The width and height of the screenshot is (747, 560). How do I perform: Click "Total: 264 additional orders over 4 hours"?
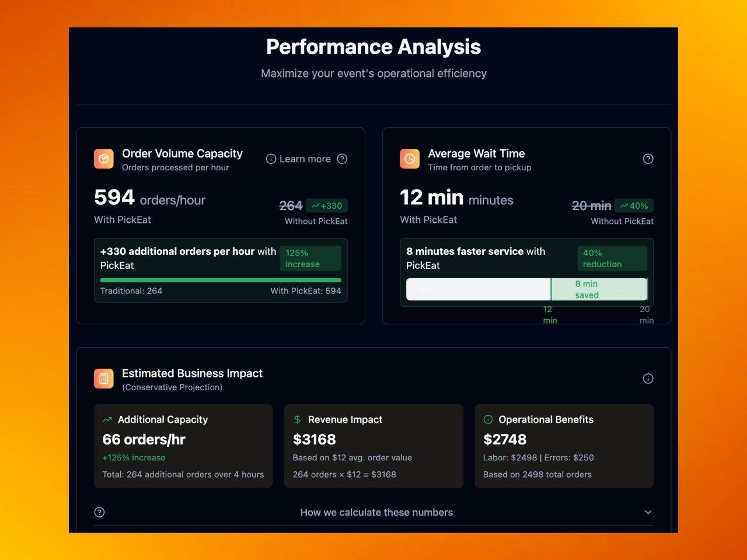183,475
